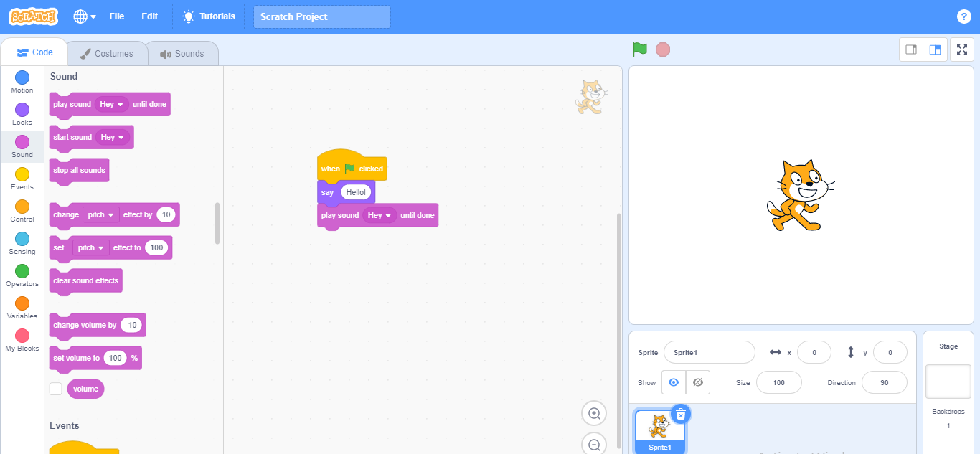Switch to small stage layout
This screenshot has width=980, height=454.
tap(911, 49)
